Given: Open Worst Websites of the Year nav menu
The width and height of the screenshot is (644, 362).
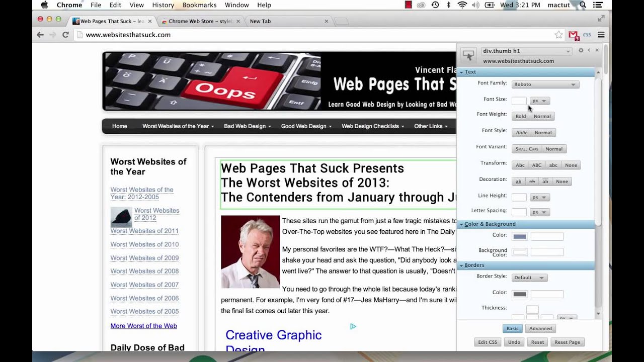Looking at the screenshot, I should point(178,126).
